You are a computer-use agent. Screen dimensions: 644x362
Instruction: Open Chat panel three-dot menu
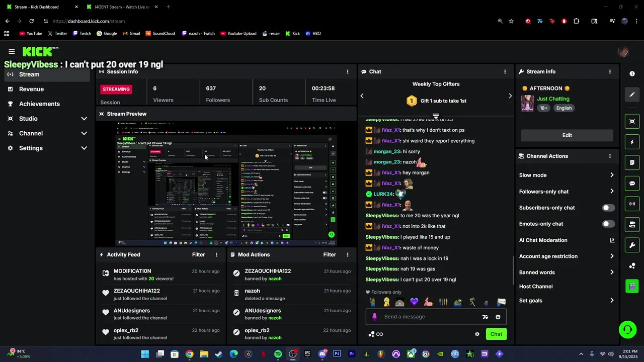pos(505,71)
